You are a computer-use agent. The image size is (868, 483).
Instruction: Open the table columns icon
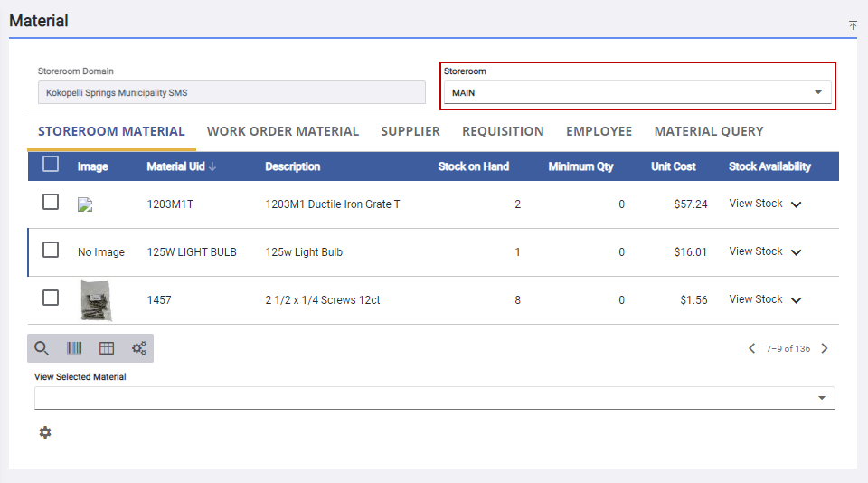point(107,348)
